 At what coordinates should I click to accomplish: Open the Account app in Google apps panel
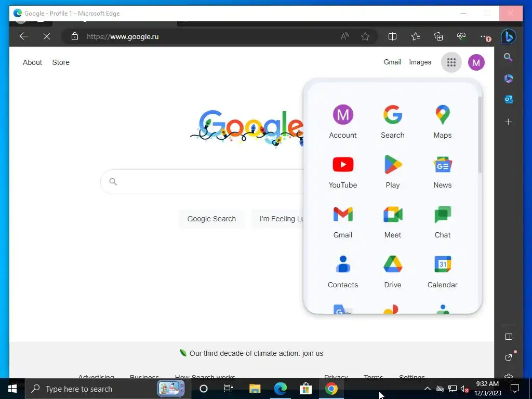[x=343, y=122]
